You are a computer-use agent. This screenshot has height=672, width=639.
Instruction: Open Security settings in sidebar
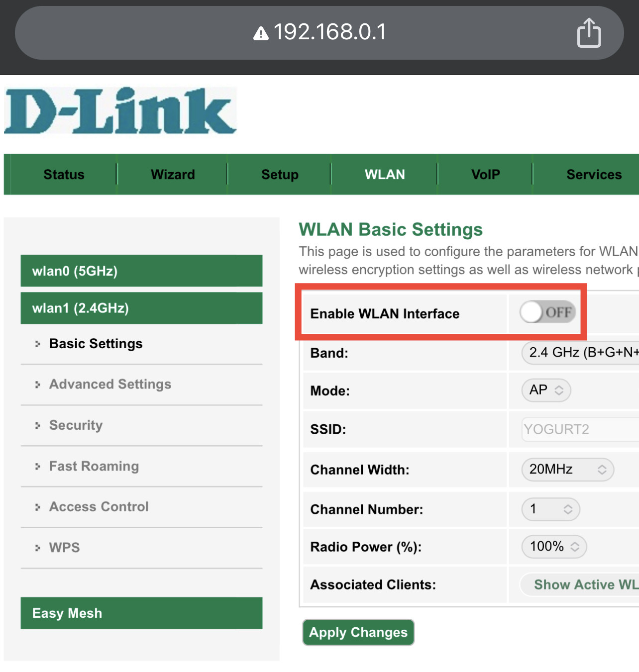[76, 425]
